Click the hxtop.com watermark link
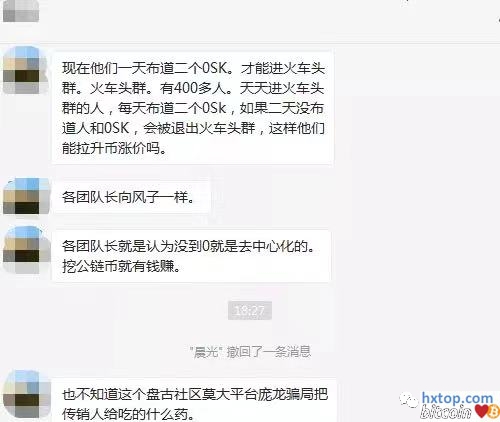This screenshot has width=500, height=422. click(457, 398)
